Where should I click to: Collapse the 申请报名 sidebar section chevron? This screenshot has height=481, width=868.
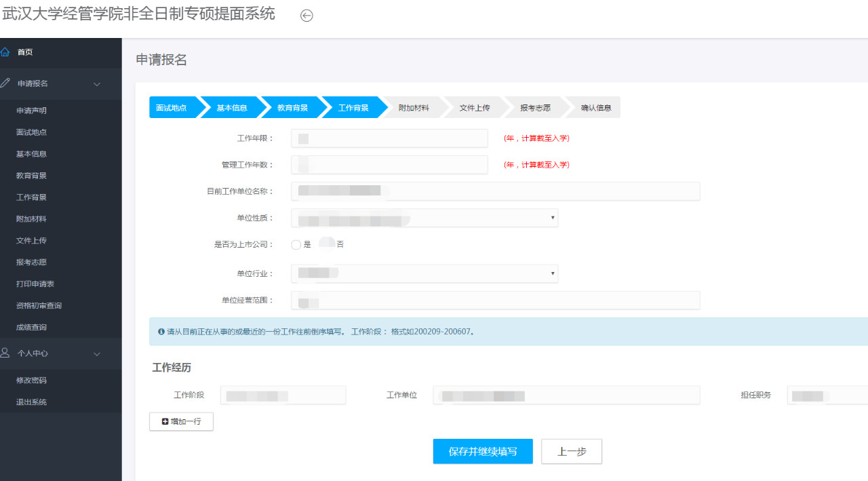click(x=96, y=84)
